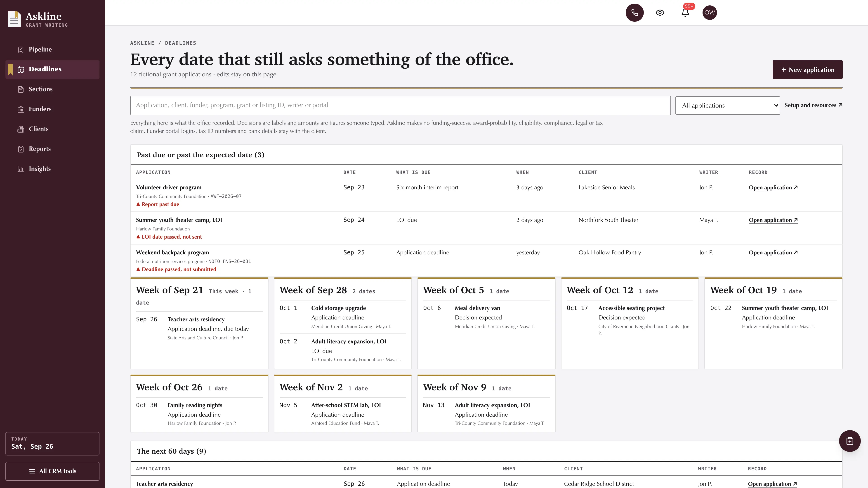Click 'Past due or past the expected date (3)' heading
868x488 pixels.
click(200, 155)
